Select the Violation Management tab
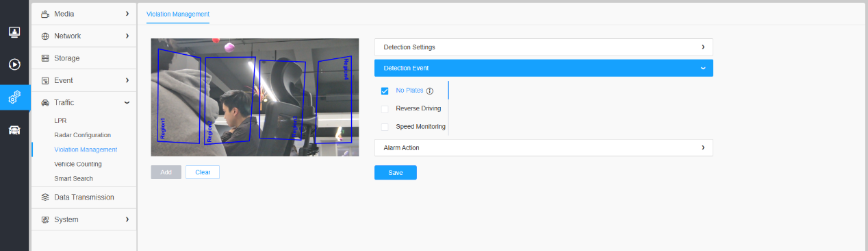 coord(178,14)
